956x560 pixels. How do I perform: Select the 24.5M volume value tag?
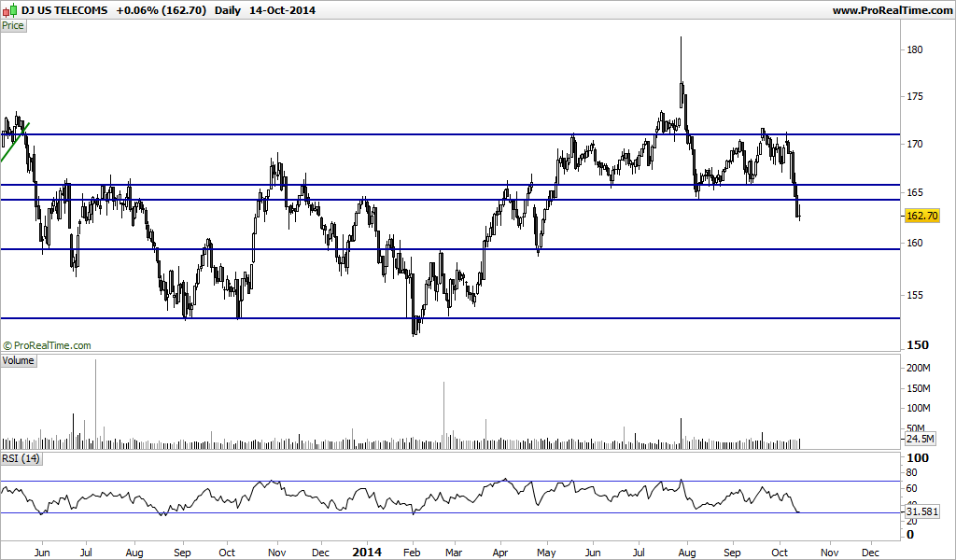pyautogui.click(x=920, y=439)
